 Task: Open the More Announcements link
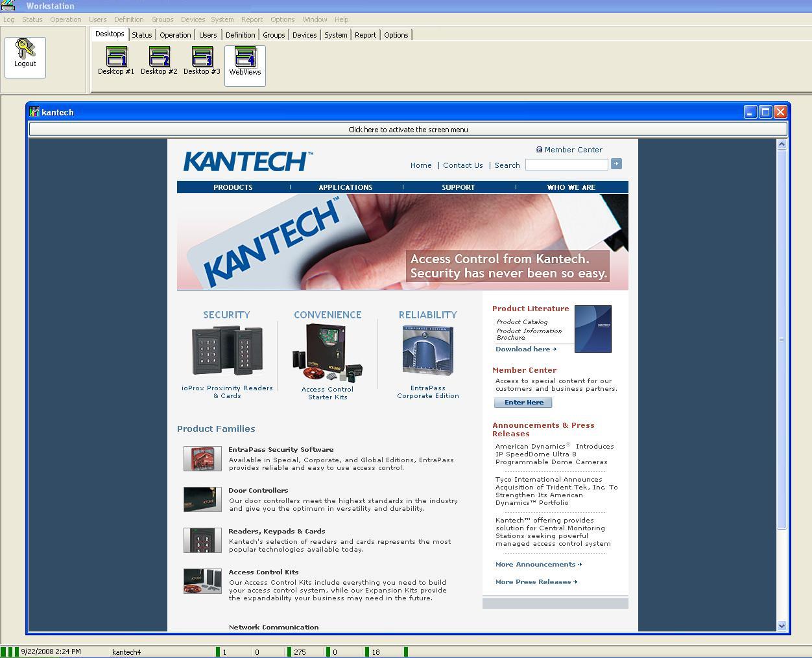[x=538, y=564]
